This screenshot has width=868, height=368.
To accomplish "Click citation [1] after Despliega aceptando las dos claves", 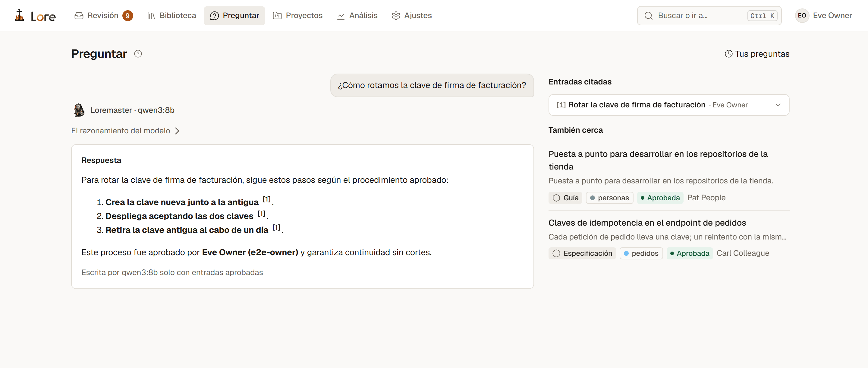I will (262, 213).
